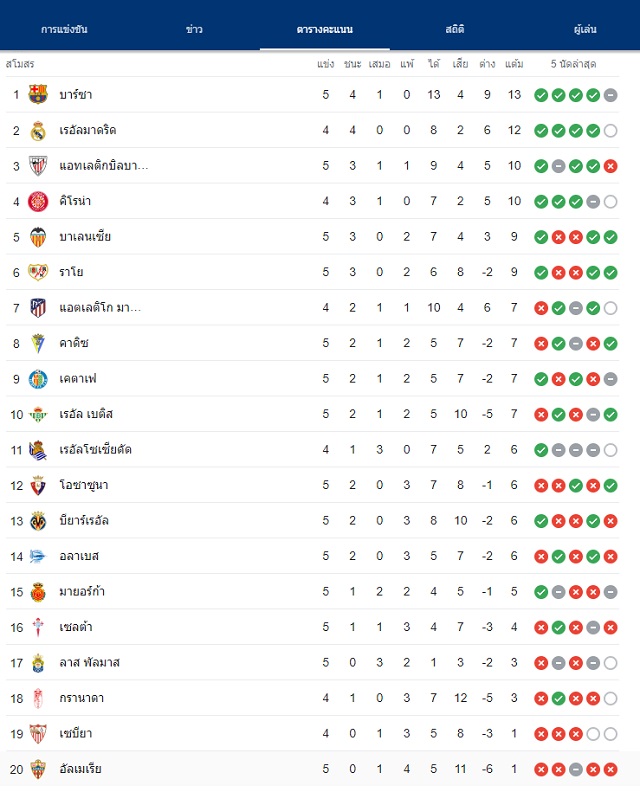Click Athletic Bilbao's latest red loss indicator
This screenshot has height=792, width=640.
click(x=610, y=166)
